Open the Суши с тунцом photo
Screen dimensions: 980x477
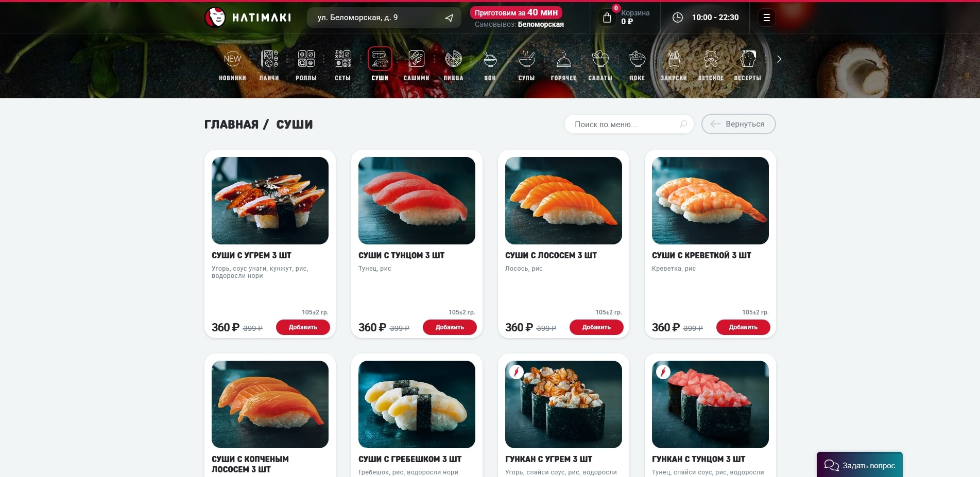click(x=417, y=201)
